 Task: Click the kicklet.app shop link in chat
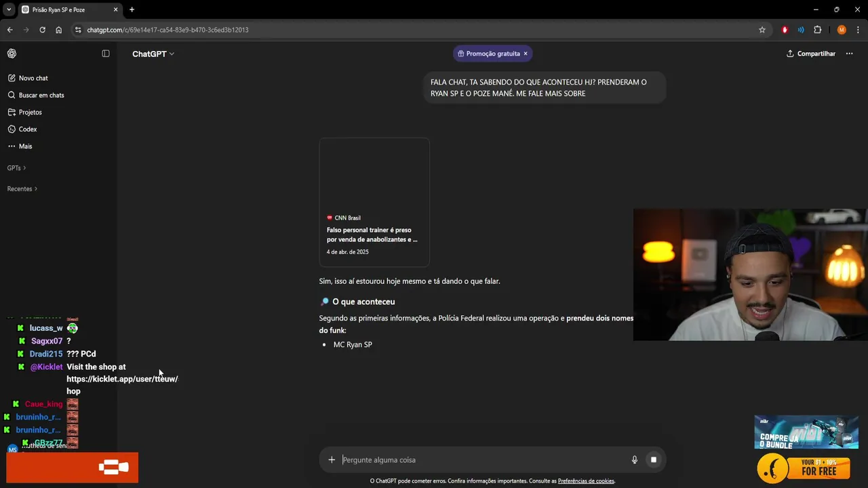[122, 379]
